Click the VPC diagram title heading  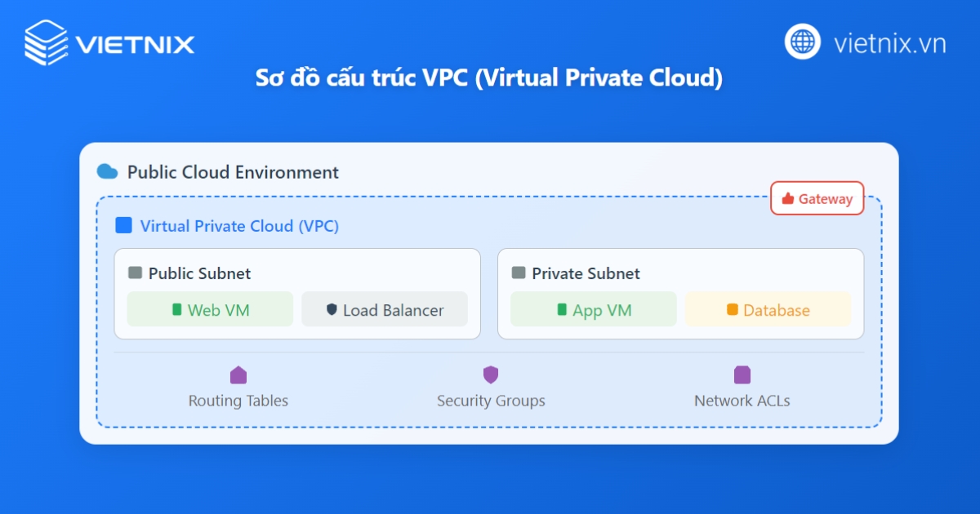point(489,79)
